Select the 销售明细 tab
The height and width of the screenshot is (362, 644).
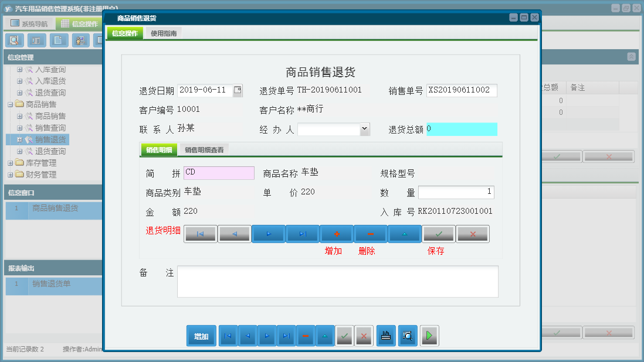click(159, 150)
